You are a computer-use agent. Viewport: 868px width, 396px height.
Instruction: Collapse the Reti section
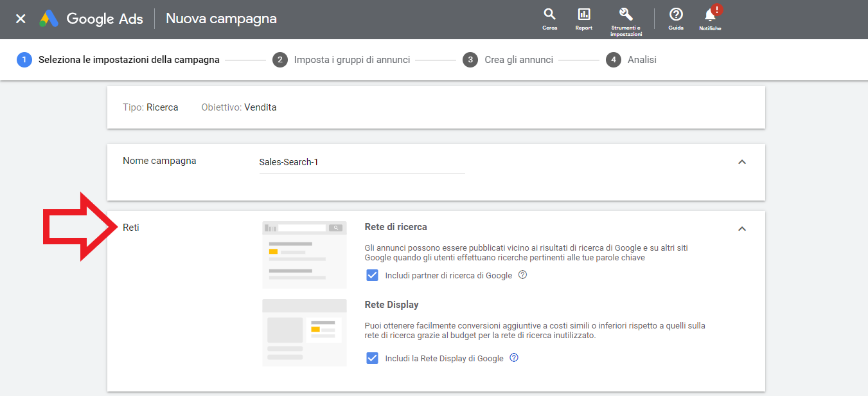742,229
